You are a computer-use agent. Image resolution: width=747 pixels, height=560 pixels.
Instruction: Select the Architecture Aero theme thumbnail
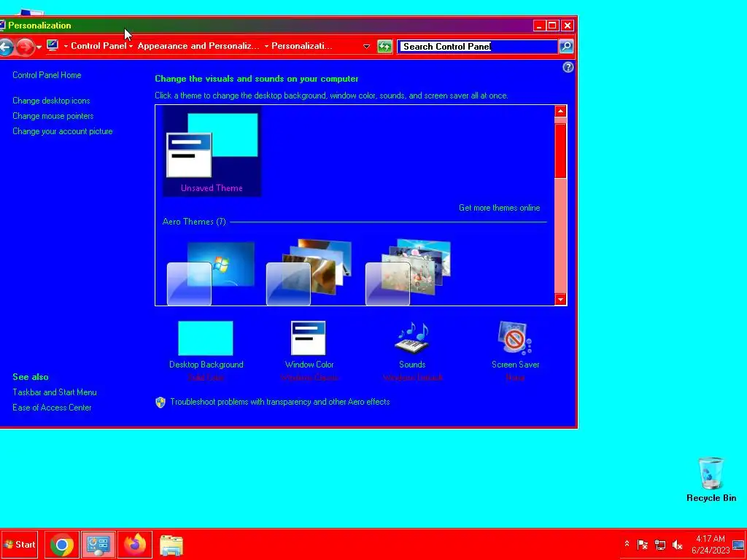pyautogui.click(x=309, y=273)
